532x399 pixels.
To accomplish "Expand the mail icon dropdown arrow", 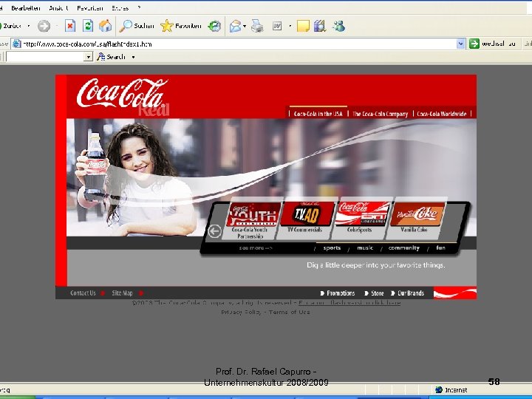I will pyautogui.click(x=245, y=26).
